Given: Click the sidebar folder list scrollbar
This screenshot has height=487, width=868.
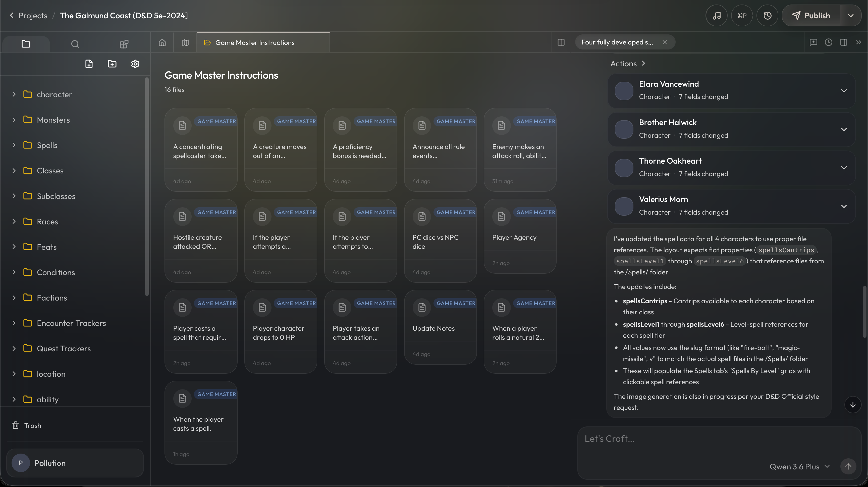Looking at the screenshot, I should pyautogui.click(x=147, y=187).
